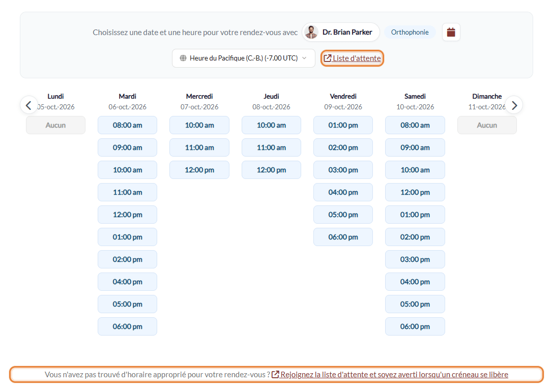Go to previous week arrow
This screenshot has width=553, height=392.
29,105
